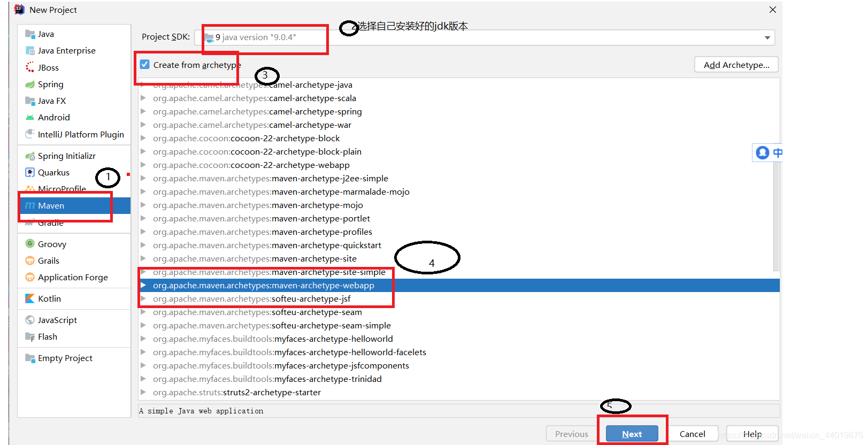Image resolution: width=868 pixels, height=445 pixels.
Task: Expand myfaces-archetype-helloworld entry
Action: pos(143,339)
